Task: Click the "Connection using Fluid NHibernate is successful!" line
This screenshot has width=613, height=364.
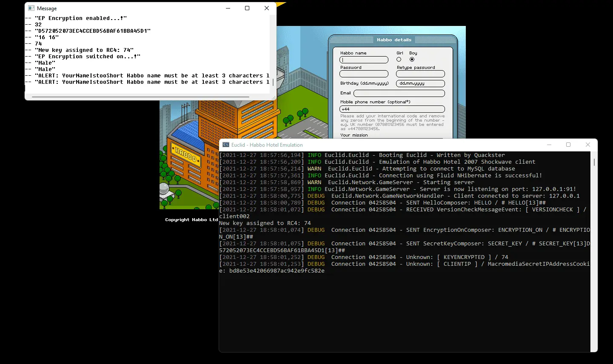Action: coord(381,176)
